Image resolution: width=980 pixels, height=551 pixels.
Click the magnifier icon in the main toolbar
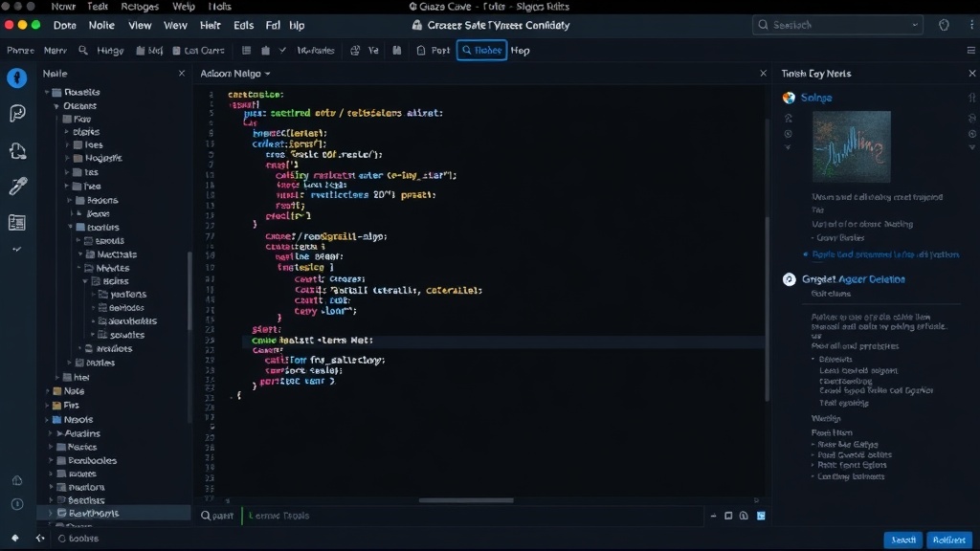(x=83, y=50)
